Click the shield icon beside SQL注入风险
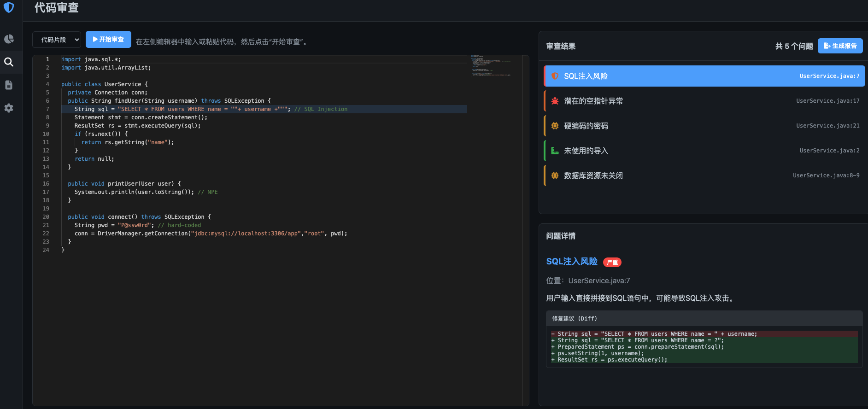Image resolution: width=868 pixels, height=409 pixels. (x=555, y=76)
